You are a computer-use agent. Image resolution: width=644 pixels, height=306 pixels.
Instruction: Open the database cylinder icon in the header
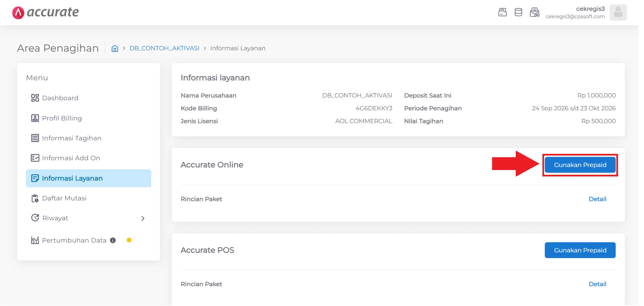click(518, 12)
